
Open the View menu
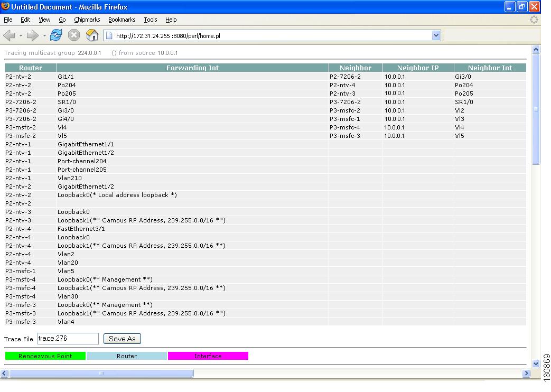(44, 20)
